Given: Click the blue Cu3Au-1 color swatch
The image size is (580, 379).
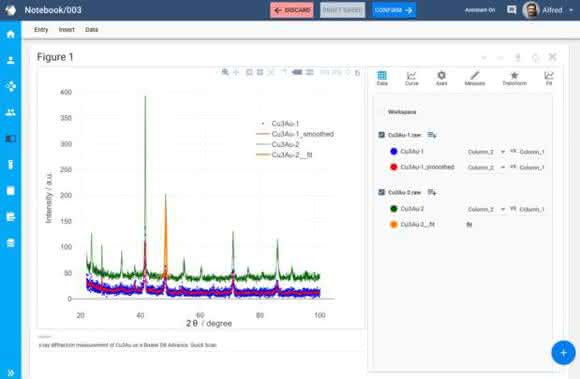Looking at the screenshot, I should 394,151.
